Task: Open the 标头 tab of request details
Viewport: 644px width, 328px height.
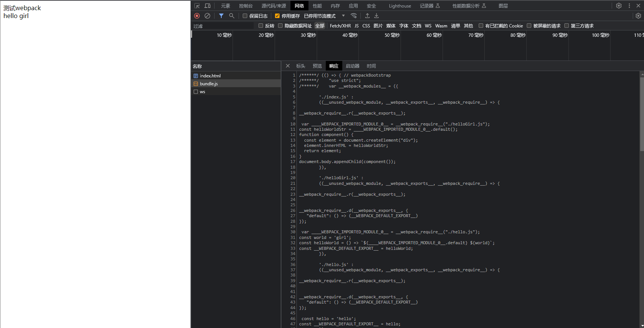Action: tap(301, 66)
